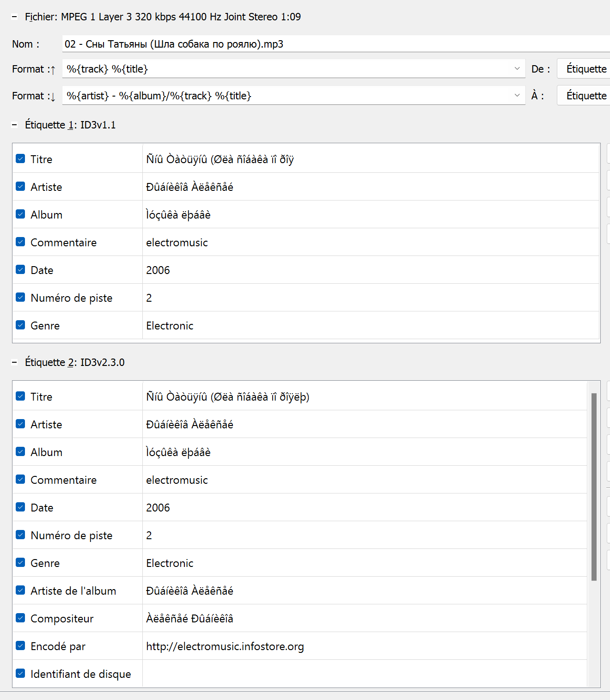Toggle the Compositeur checkbox

coord(20,618)
